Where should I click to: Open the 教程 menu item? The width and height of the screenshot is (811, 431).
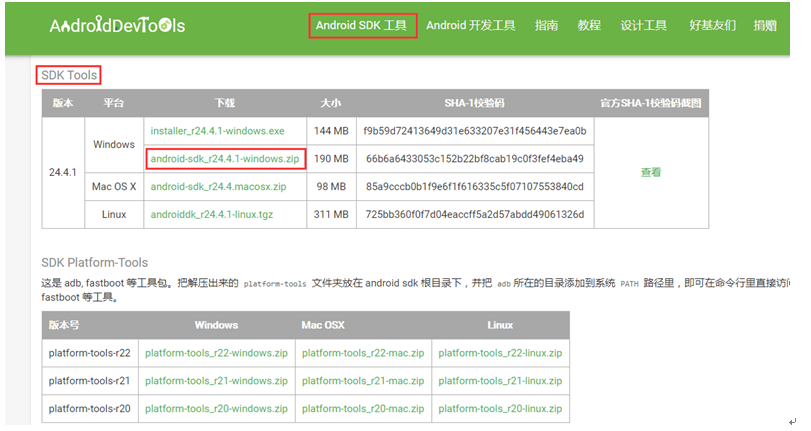coord(589,25)
